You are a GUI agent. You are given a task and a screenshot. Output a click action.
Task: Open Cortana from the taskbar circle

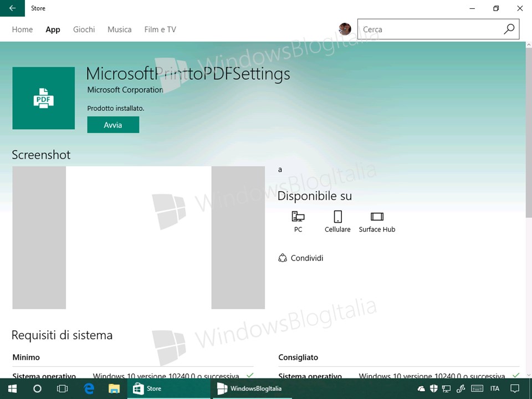[x=37, y=389]
